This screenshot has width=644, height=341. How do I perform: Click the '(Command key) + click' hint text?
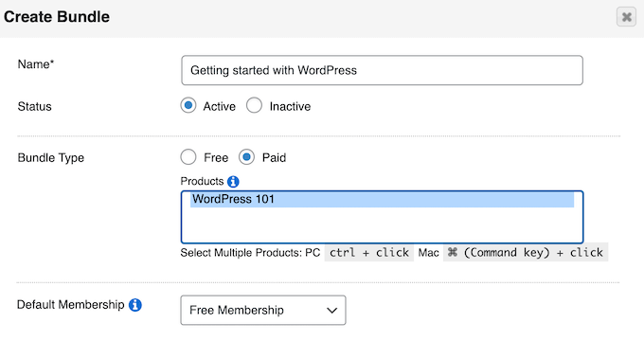(526, 252)
